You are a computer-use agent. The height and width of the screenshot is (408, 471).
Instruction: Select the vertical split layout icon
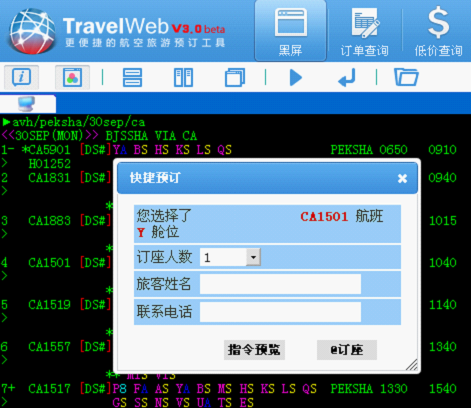click(x=183, y=77)
